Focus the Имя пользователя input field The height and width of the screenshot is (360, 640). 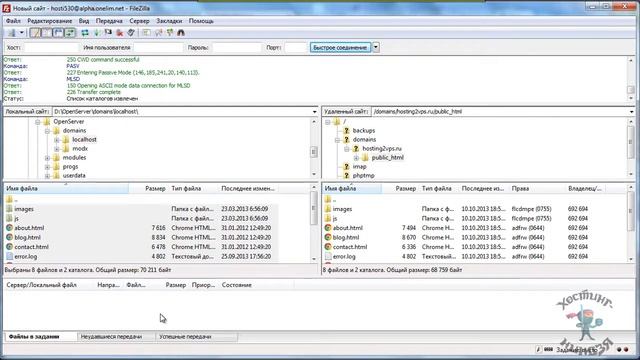tap(158, 48)
